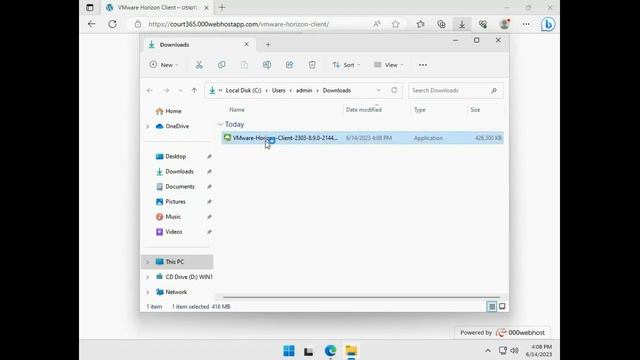This screenshot has height=360, width=640.
Task: Open Bing sidebar button in Edge
Action: (x=548, y=24)
